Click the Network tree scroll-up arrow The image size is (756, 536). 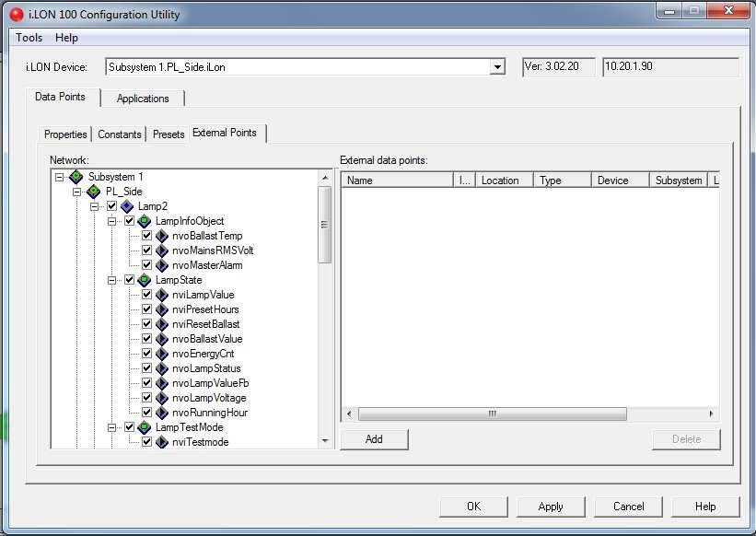(x=325, y=178)
